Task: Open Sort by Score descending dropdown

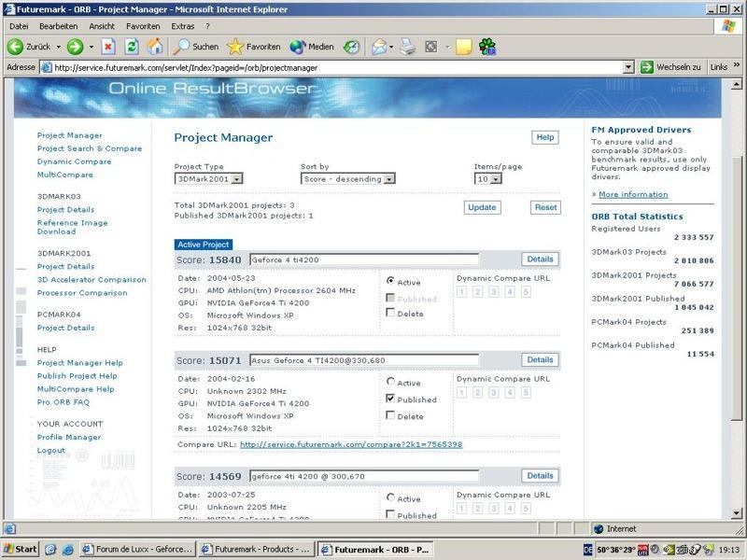Action: [x=347, y=178]
